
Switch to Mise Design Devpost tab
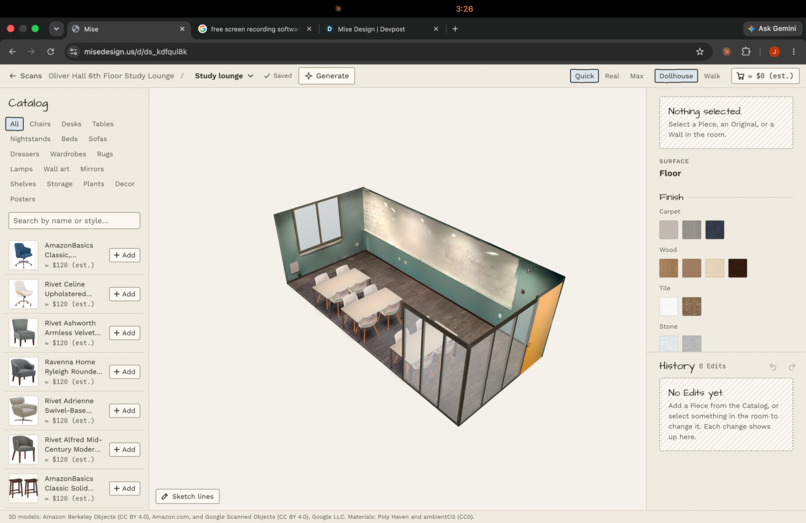pos(371,29)
